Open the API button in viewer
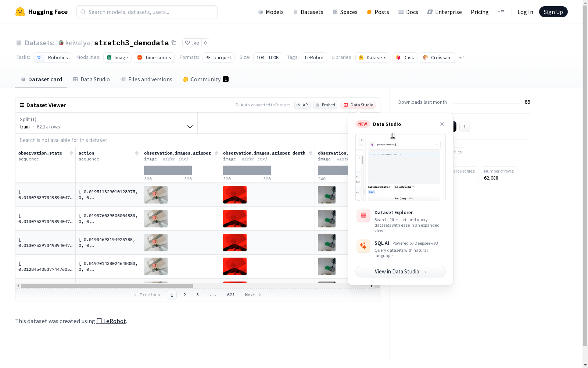The width and height of the screenshot is (588, 368). click(302, 105)
